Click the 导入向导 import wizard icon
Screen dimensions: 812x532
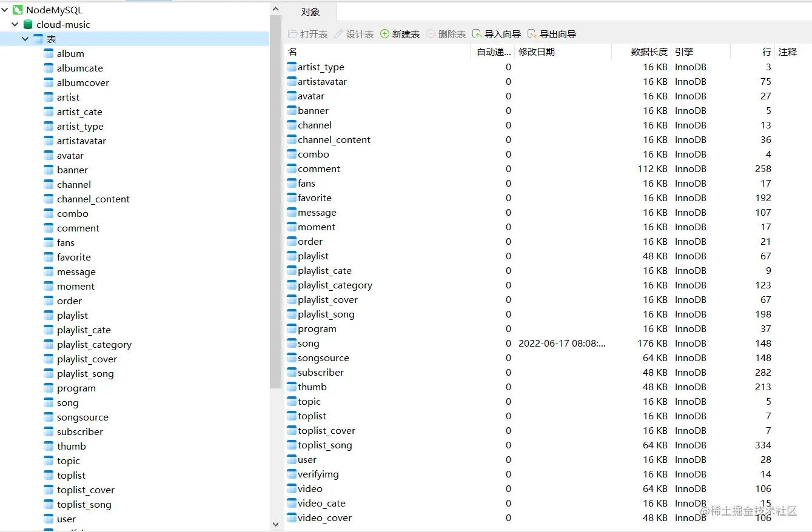477,34
